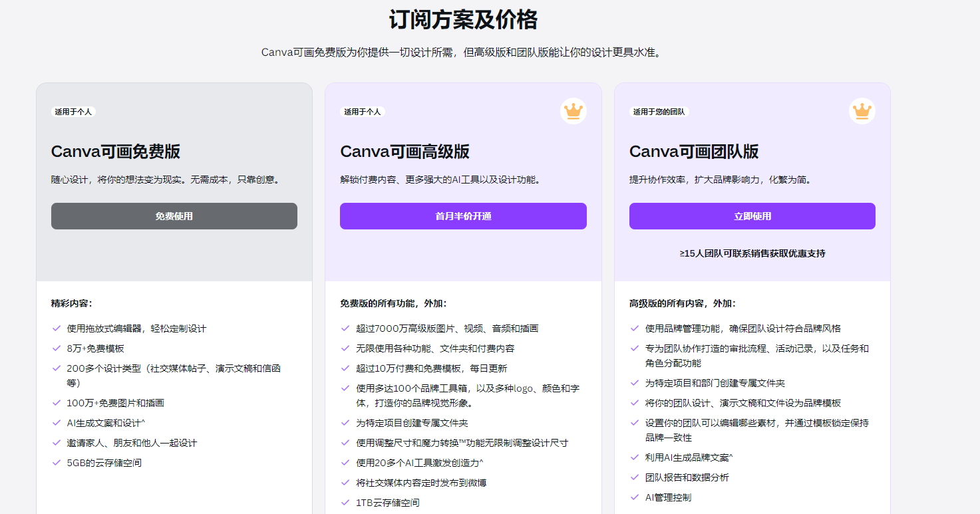Click the text AI管理控制
The width and height of the screenshot is (980, 514).
pyautogui.click(x=668, y=497)
